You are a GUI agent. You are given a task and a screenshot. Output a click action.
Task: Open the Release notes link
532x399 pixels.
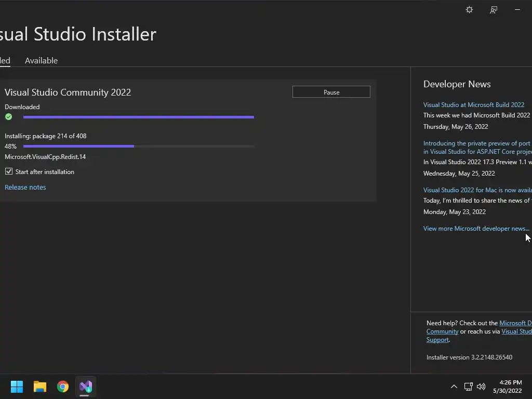[25, 187]
